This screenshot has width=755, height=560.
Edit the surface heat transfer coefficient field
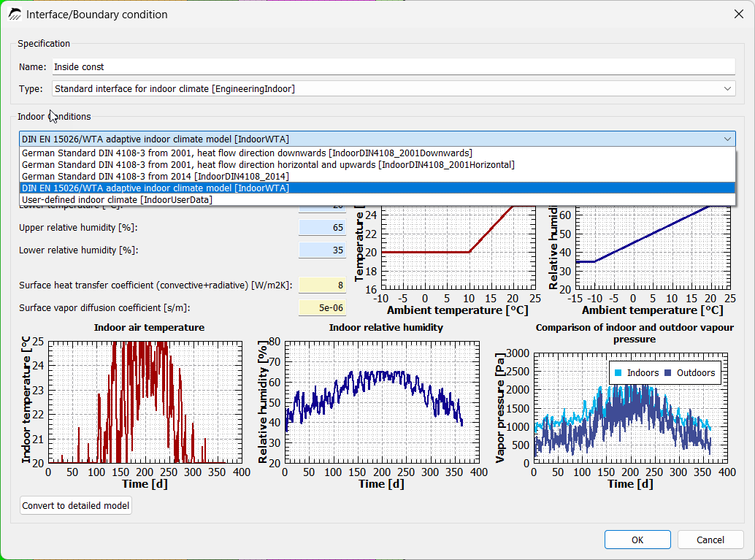tap(322, 285)
